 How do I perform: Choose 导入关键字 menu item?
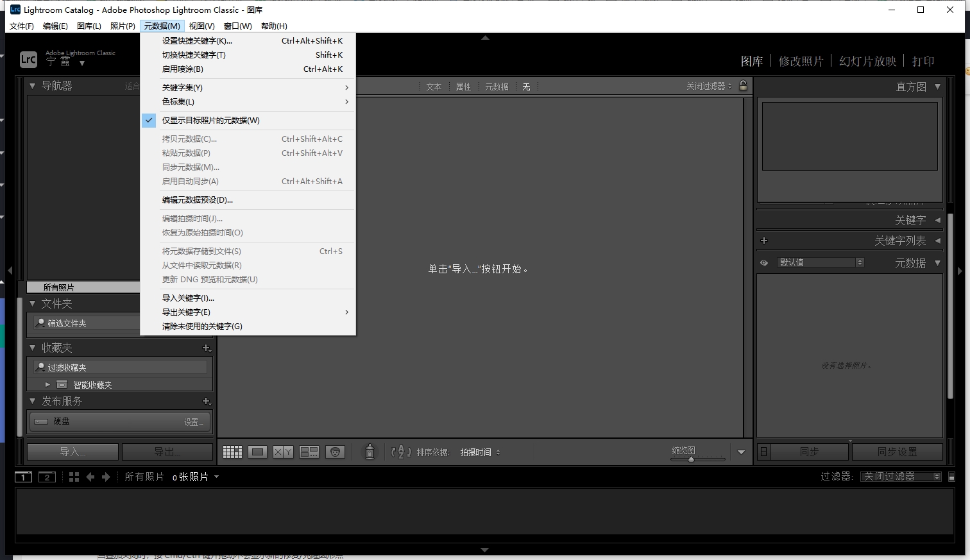(x=248, y=298)
